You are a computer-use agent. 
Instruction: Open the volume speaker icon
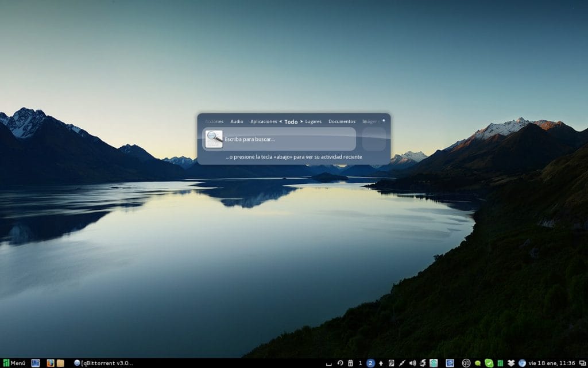pos(412,363)
